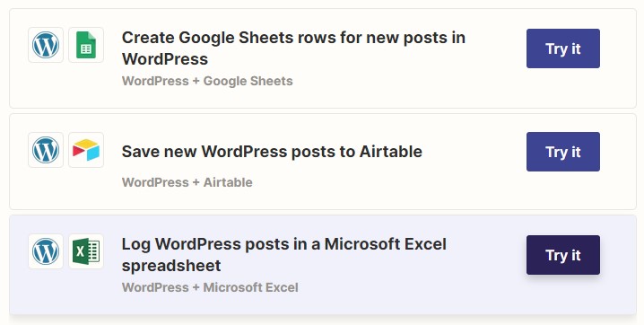Image resolution: width=644 pixels, height=325 pixels.
Task: Click the Microsoft Excel icon
Action: 86,251
